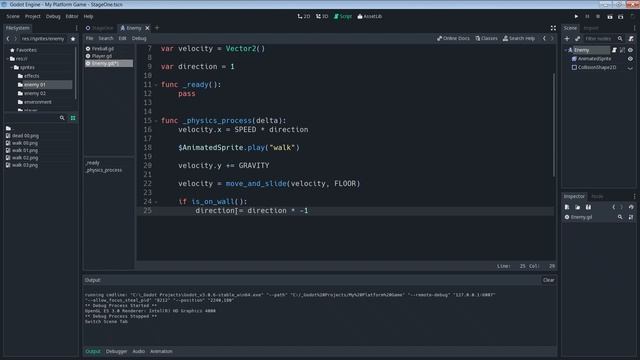This screenshot has height=360, width=640.
Task: Select the dead 00.png file
Action: click(25, 136)
